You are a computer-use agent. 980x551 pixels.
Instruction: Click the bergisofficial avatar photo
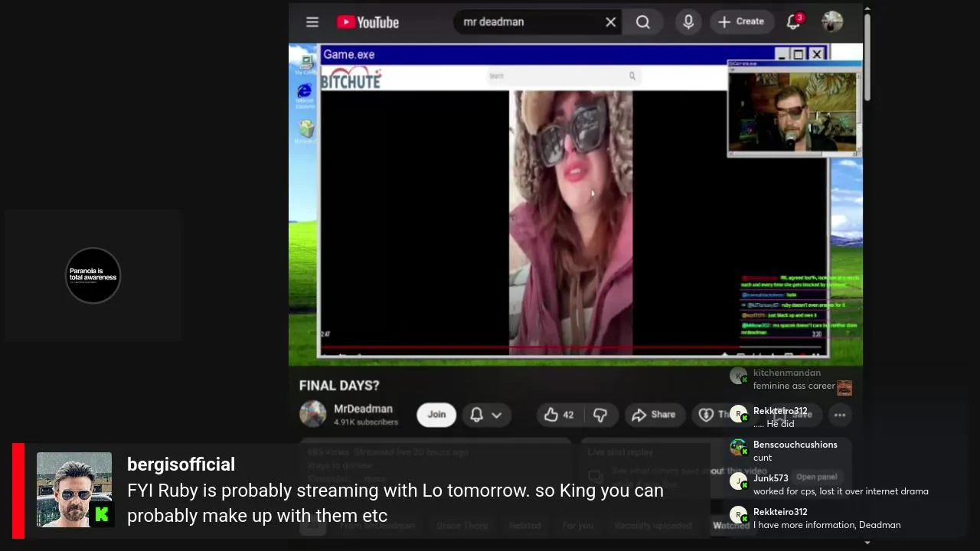(74, 490)
